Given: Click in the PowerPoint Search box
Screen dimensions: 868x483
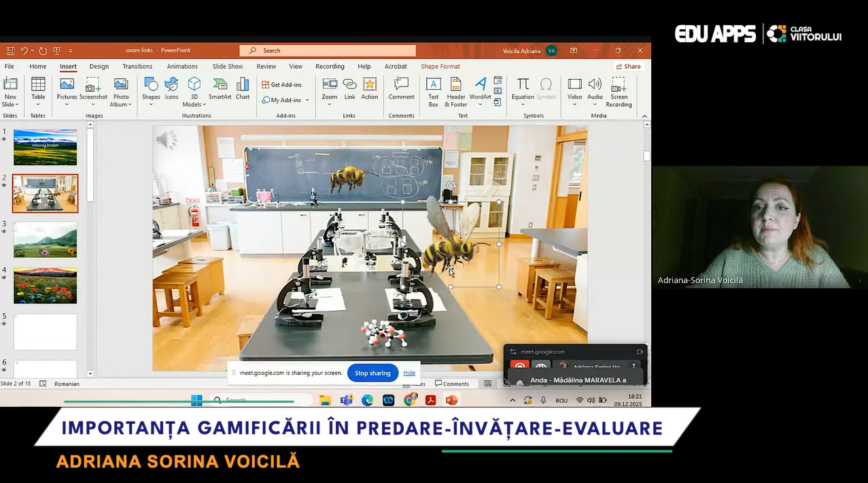Looking at the screenshot, I should coord(328,50).
